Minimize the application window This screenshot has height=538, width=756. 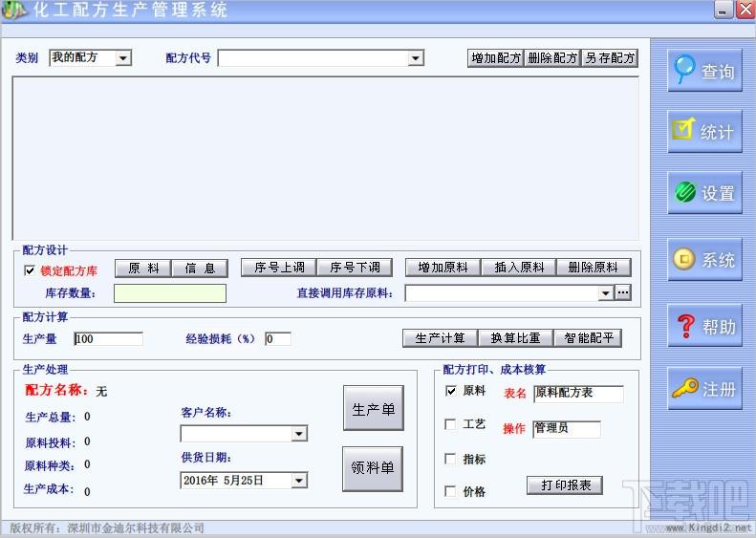point(723,11)
